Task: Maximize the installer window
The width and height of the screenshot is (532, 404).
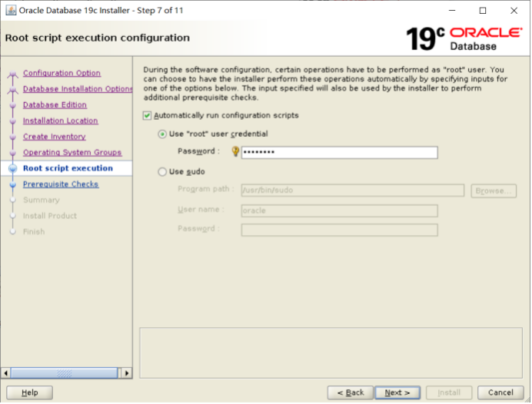Action: [x=483, y=11]
